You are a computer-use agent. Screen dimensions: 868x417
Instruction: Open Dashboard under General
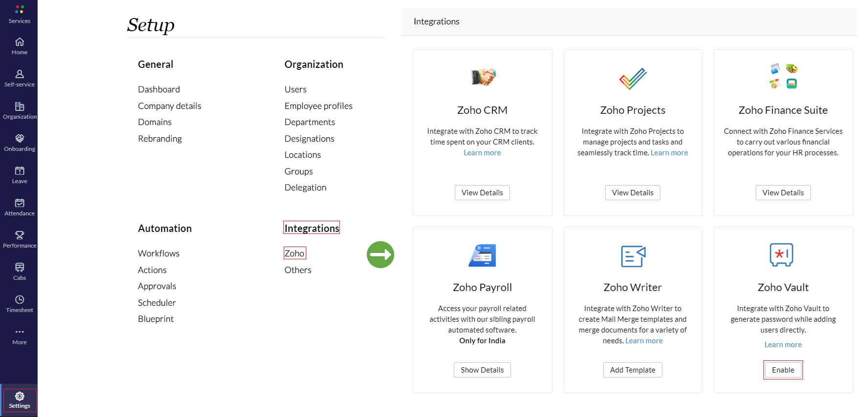coord(159,89)
